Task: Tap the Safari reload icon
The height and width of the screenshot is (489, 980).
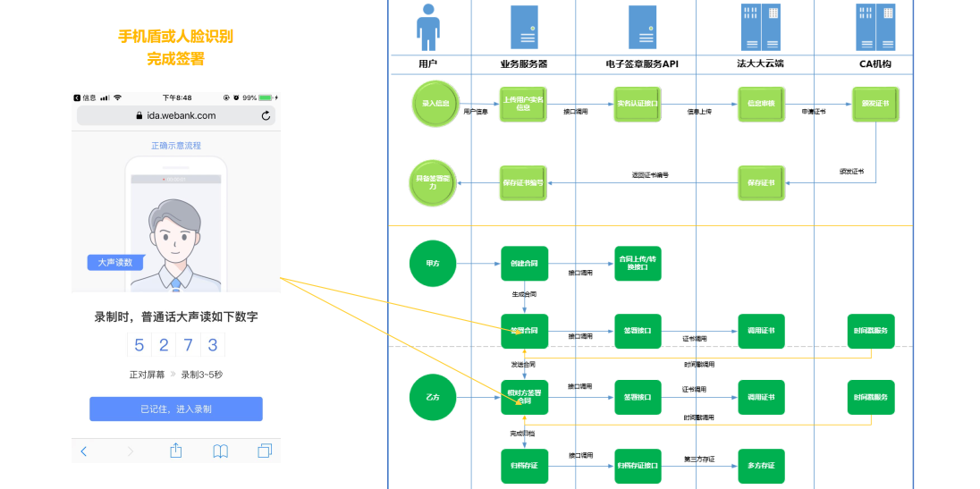Action: [x=266, y=116]
